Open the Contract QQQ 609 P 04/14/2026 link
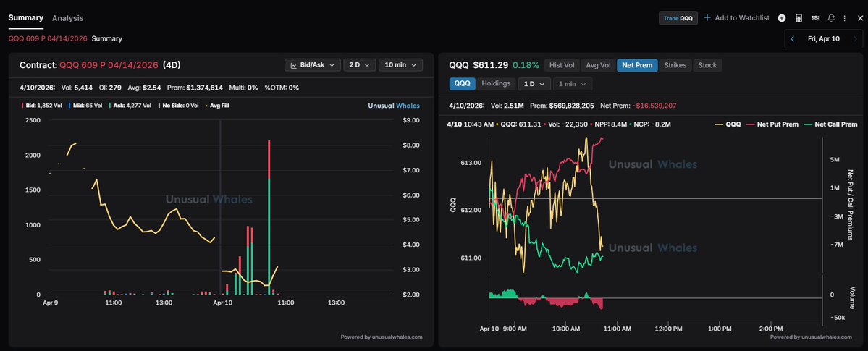Screen dimensions: 868x351 click(109, 65)
